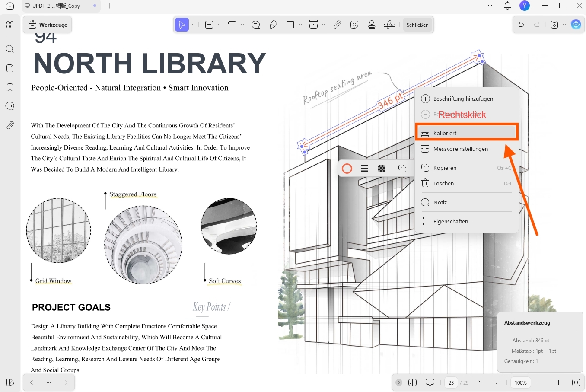Open the cursor tool dropdown arrow
This screenshot has height=392, width=586.
click(192, 25)
